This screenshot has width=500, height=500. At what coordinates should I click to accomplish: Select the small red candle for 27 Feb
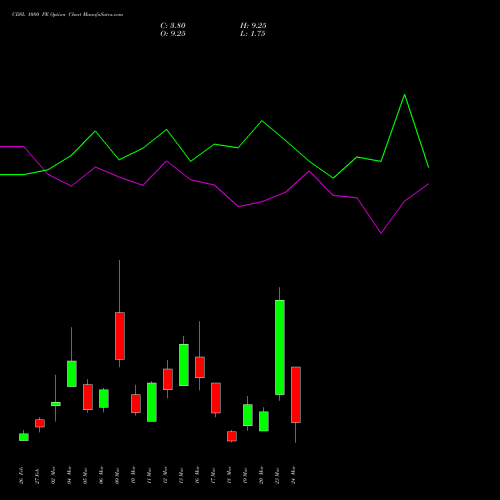click(x=40, y=423)
